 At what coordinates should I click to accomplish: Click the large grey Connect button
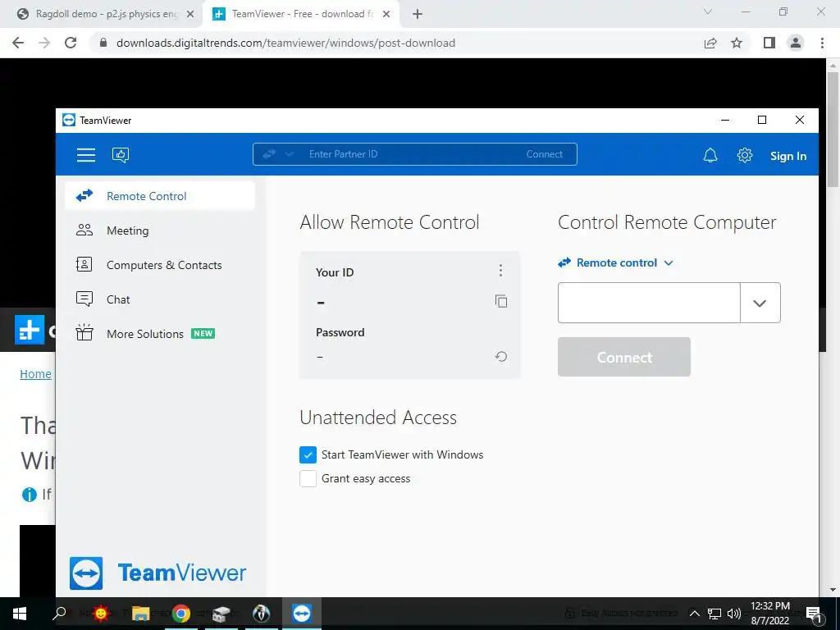coord(624,357)
